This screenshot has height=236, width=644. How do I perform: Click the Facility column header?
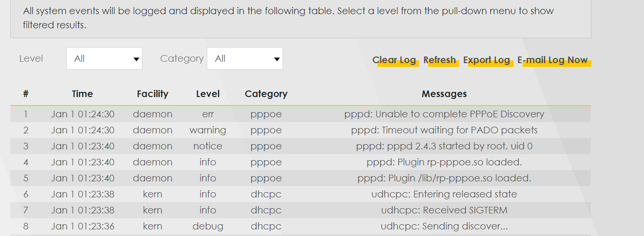[x=152, y=94]
